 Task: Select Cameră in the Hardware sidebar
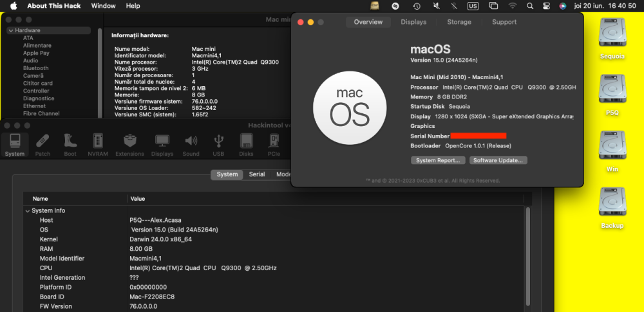click(33, 75)
